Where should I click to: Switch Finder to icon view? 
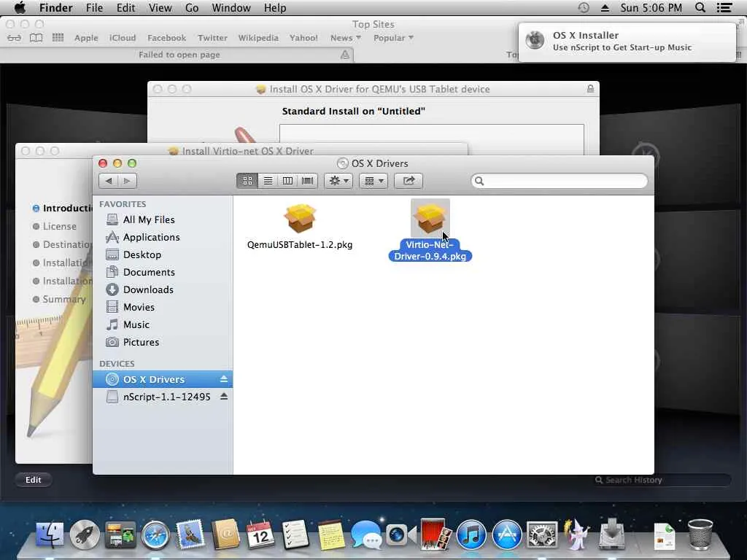247,181
